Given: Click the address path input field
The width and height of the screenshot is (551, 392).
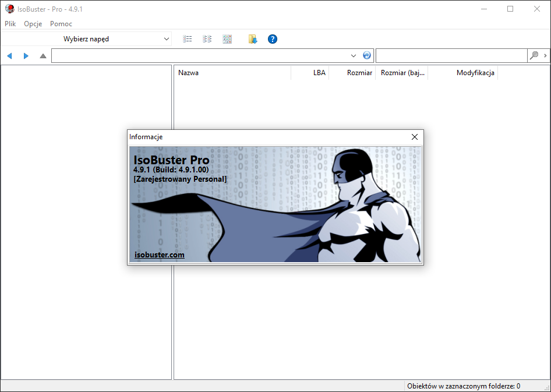Looking at the screenshot, I should pos(200,56).
